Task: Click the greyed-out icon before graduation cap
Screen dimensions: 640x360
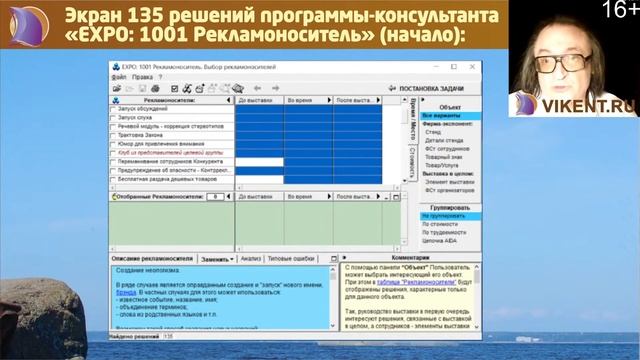Action: pyautogui.click(x=224, y=88)
